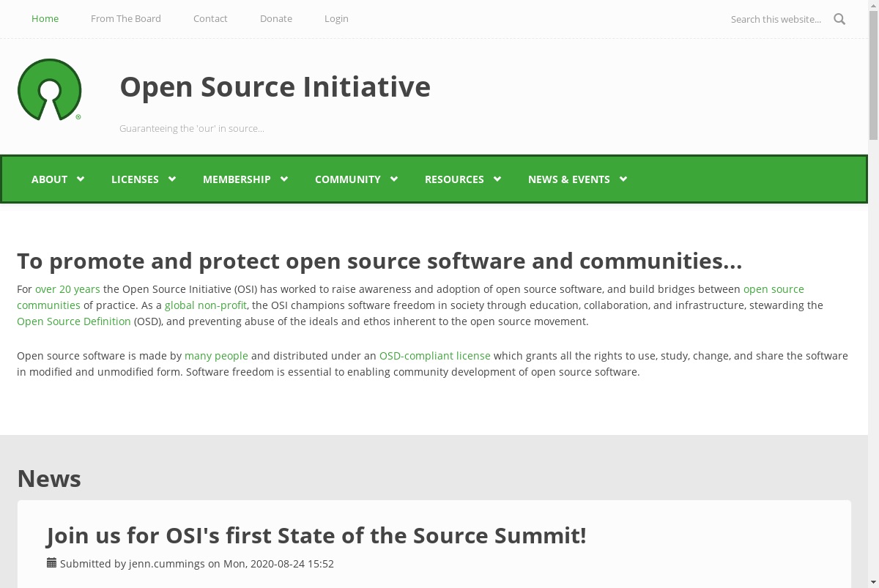Open From The Board link
Image resolution: width=879 pixels, height=588 pixels.
point(126,18)
